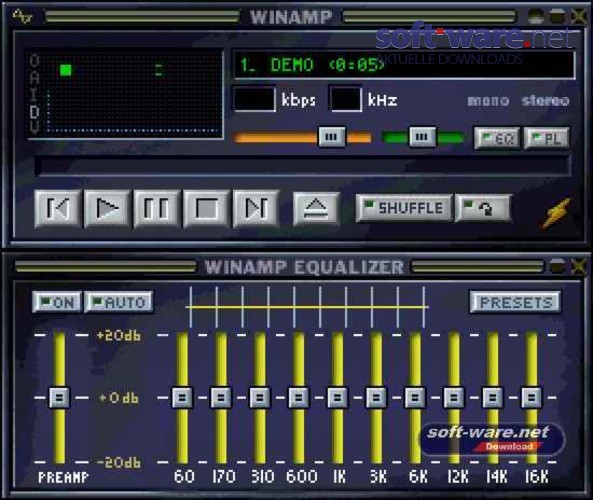The height and width of the screenshot is (500, 593).
Task: Click the +0db label in equalizer
Action: [x=119, y=398]
